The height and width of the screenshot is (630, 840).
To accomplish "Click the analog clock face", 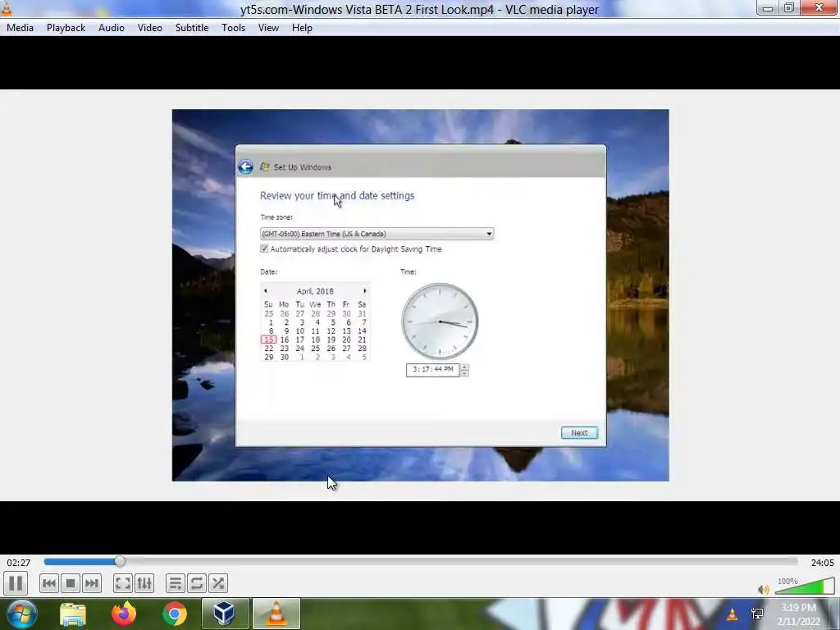I will coord(440,322).
